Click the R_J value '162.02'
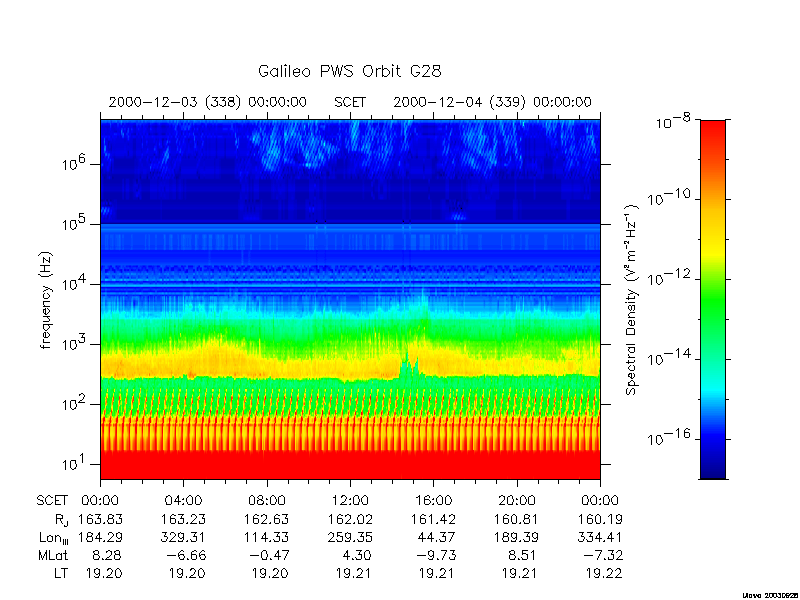800x600 pixels. (x=350, y=519)
